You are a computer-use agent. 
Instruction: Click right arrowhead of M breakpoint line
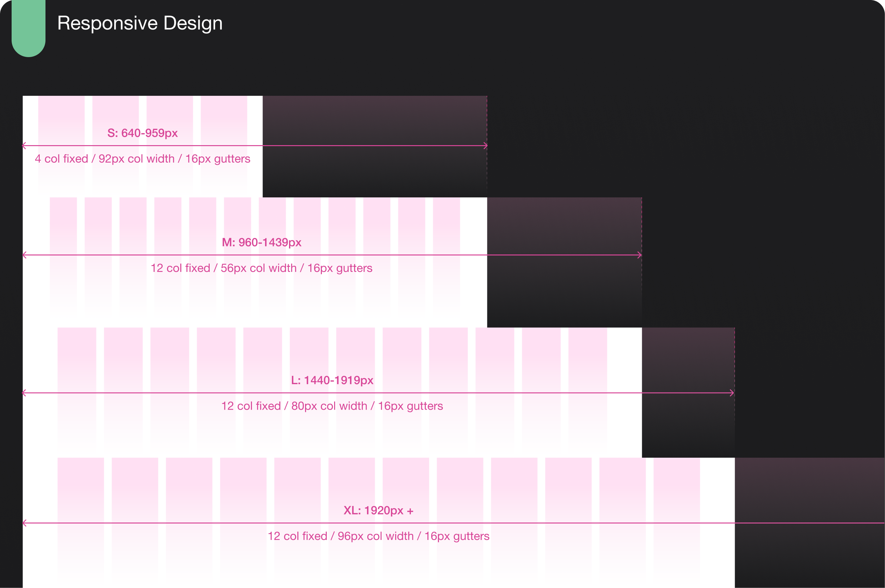[x=640, y=255]
